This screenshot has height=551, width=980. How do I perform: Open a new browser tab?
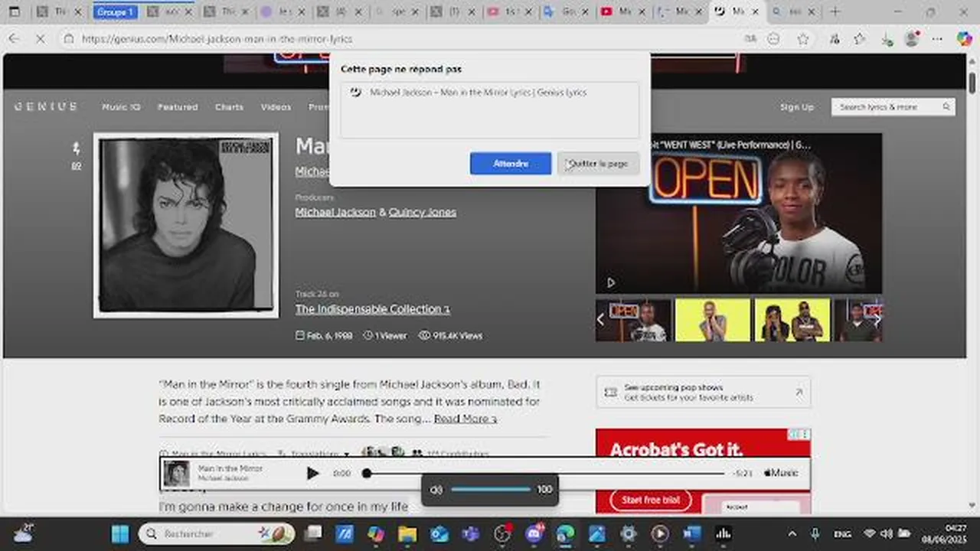tap(835, 11)
